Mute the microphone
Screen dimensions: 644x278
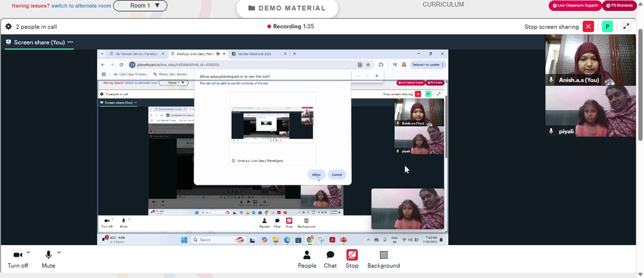48,259
